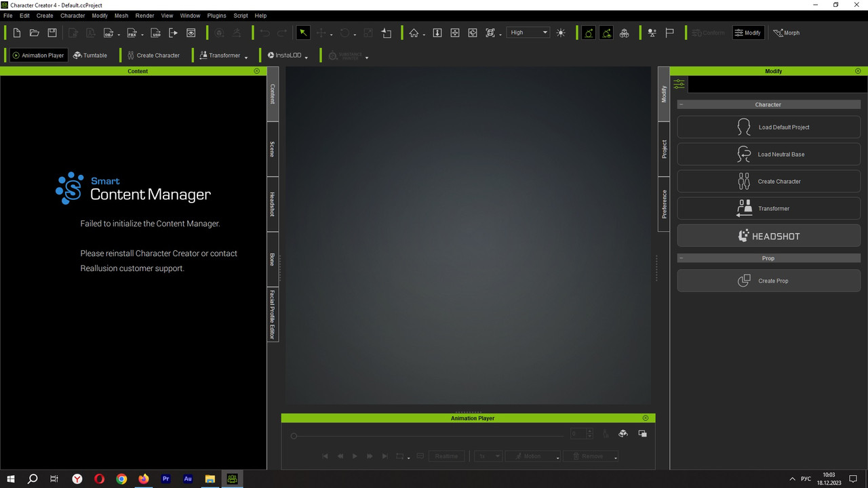Click the New Project icon
Image resolution: width=868 pixels, height=488 pixels.
17,33
